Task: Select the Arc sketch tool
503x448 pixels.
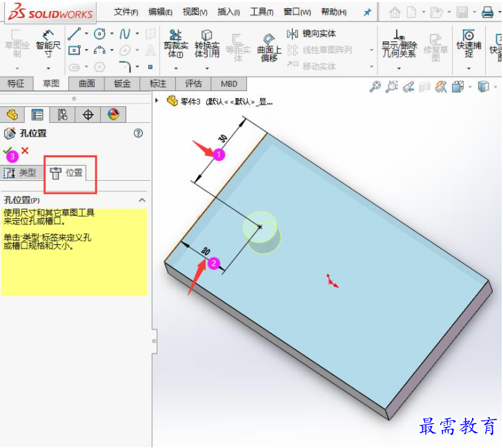Action: tap(100, 50)
